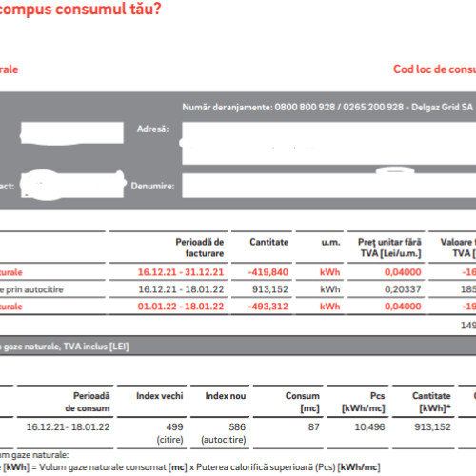Click consumption period '16.12.21- 18.01.22'
Screen dimensions: 476x476
pos(68,426)
